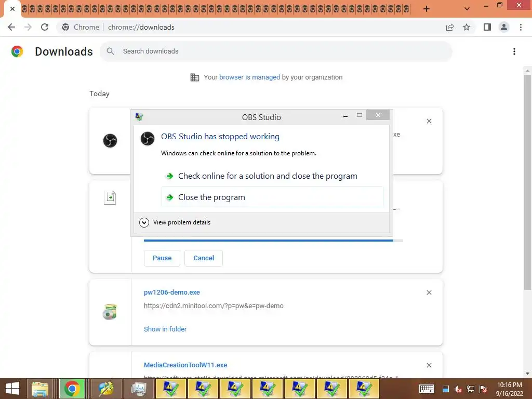Bookmark this tab with the star icon
Image resolution: width=532 pixels, height=399 pixels.
(467, 27)
